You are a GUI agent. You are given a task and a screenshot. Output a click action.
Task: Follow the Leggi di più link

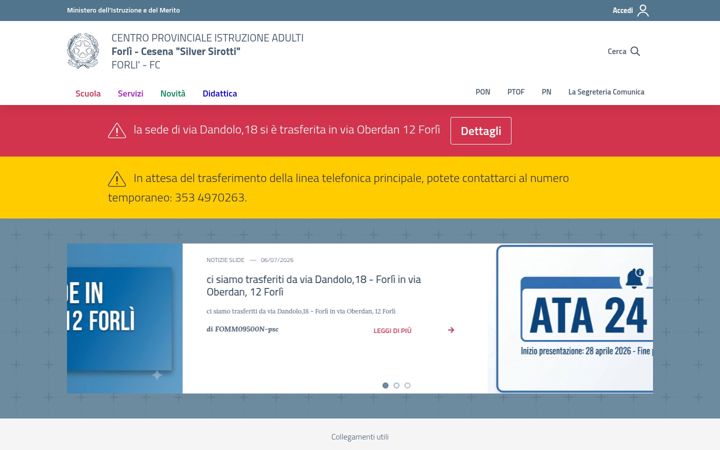pos(392,331)
